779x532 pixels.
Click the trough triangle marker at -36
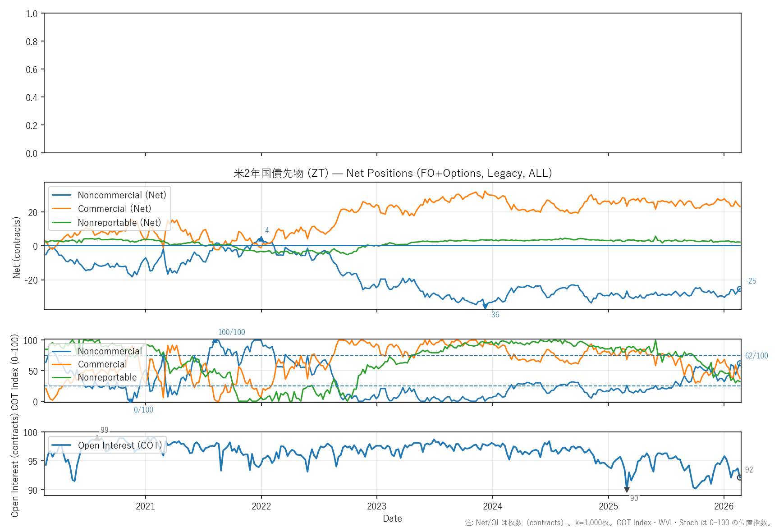coord(485,307)
